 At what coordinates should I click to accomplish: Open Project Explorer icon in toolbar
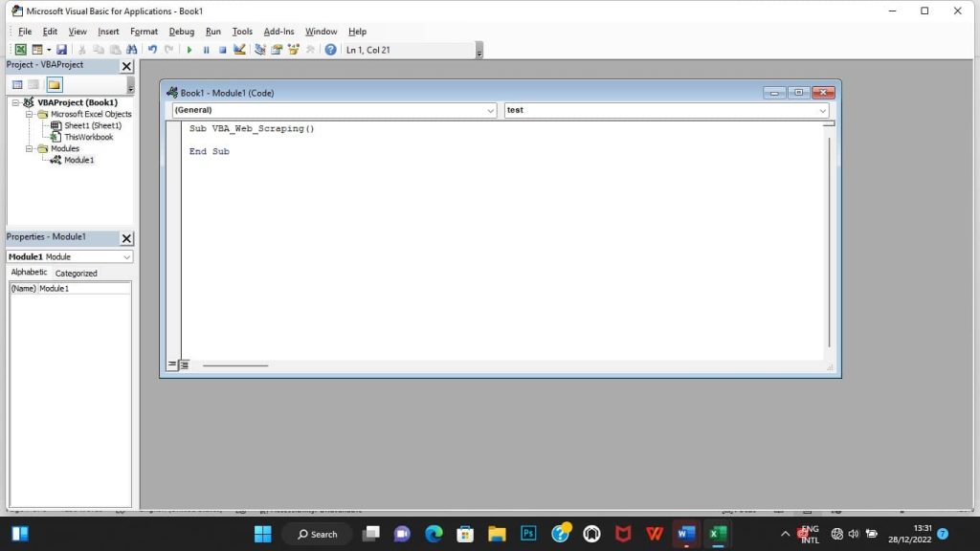pos(260,50)
